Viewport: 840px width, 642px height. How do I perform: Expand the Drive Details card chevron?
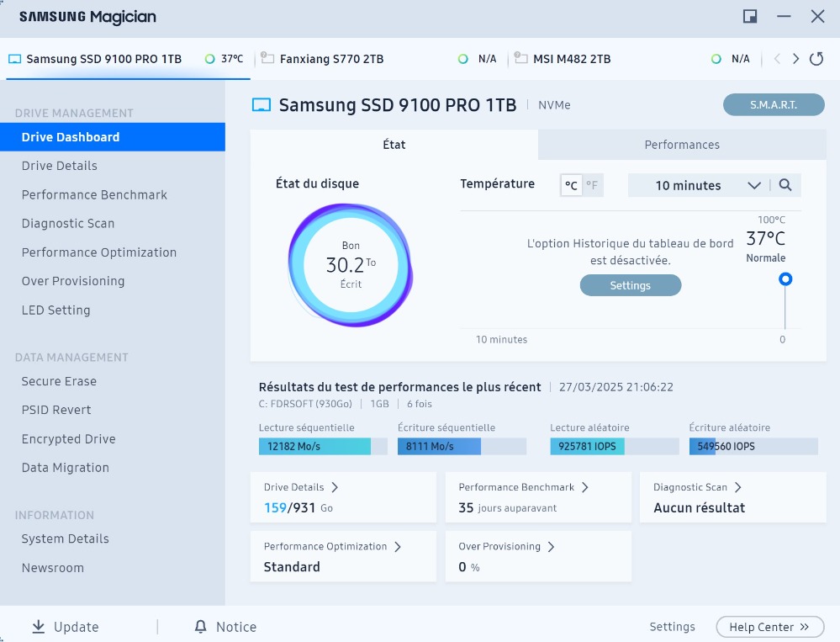point(335,487)
